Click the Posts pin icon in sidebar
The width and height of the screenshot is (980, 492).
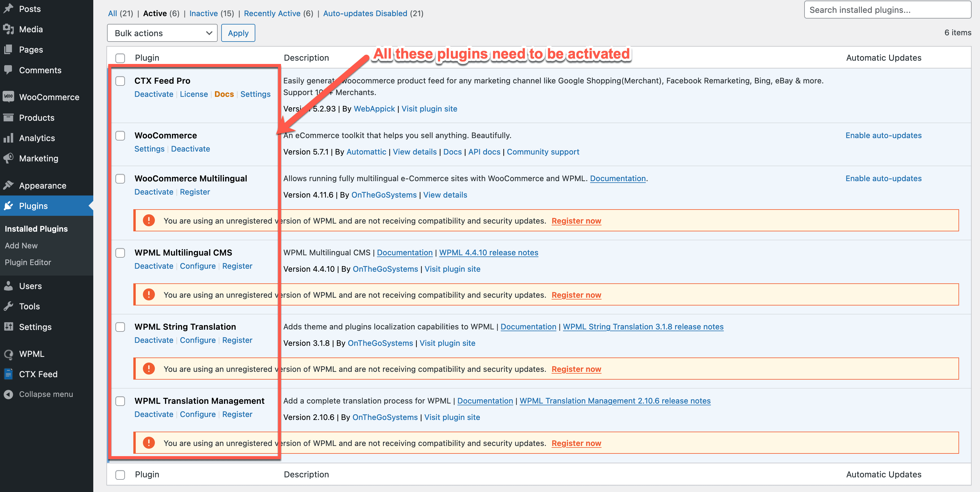pos(8,8)
